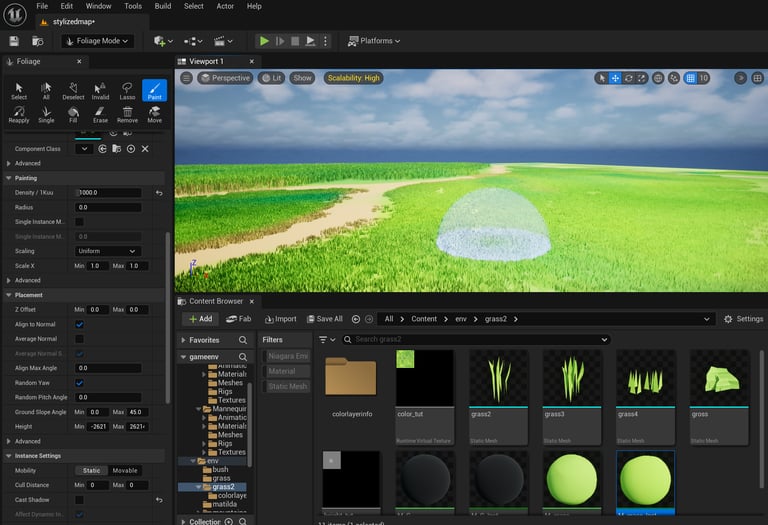Click the Reapply foliage tool
Screen dimensions: 768x525
click(x=19, y=114)
